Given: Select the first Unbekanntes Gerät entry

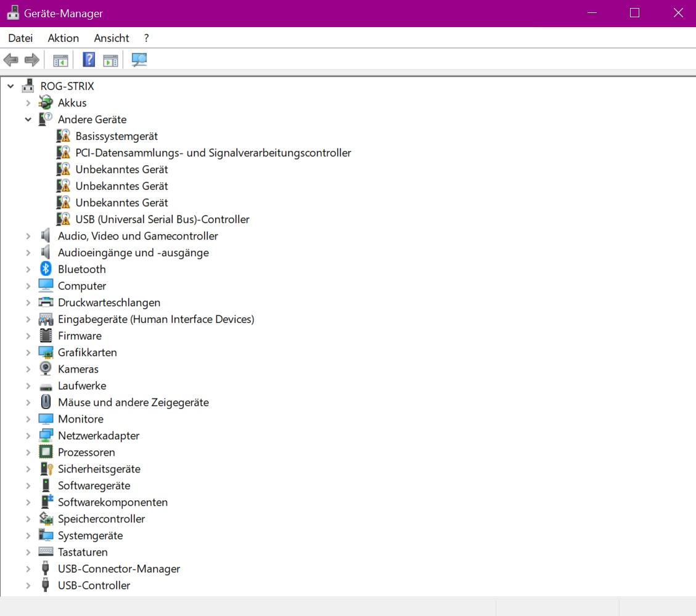Looking at the screenshot, I should (x=121, y=169).
